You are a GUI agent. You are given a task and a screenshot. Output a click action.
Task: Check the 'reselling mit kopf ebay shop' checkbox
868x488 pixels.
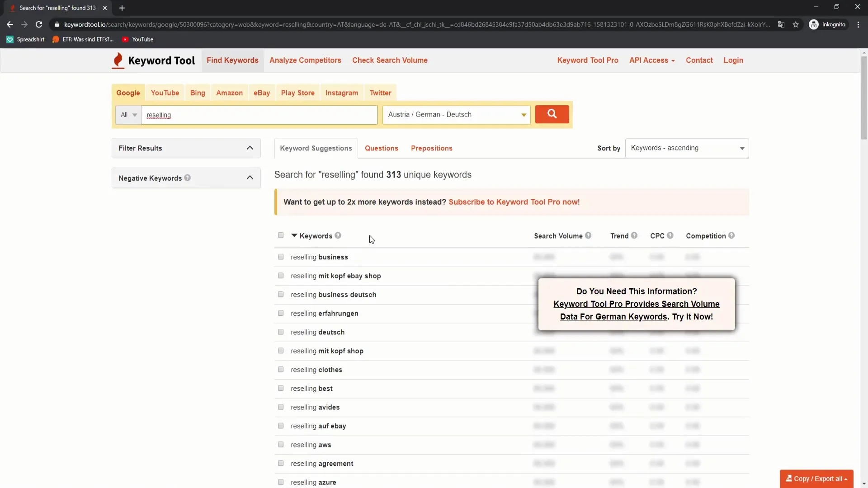281,276
